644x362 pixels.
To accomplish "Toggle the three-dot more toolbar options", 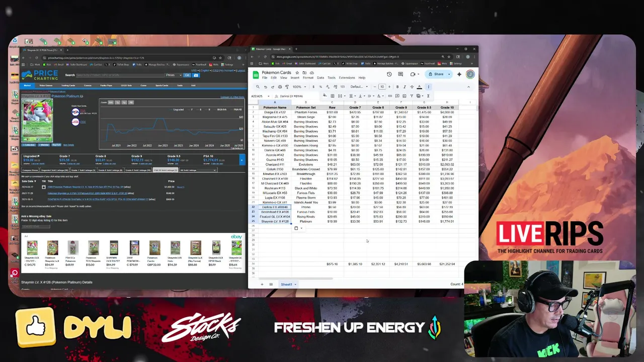I will point(429,87).
